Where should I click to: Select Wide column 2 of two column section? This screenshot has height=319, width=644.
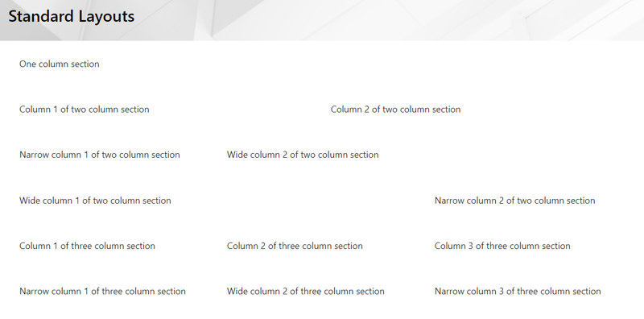(x=303, y=155)
